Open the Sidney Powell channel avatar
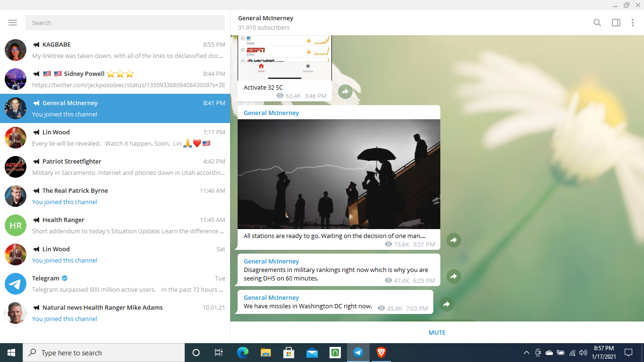The width and height of the screenshot is (644, 362). [x=16, y=79]
